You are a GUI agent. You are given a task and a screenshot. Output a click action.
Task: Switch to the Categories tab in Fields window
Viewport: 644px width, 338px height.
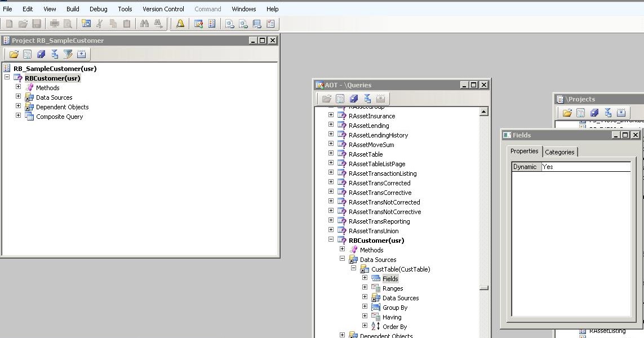coord(559,152)
